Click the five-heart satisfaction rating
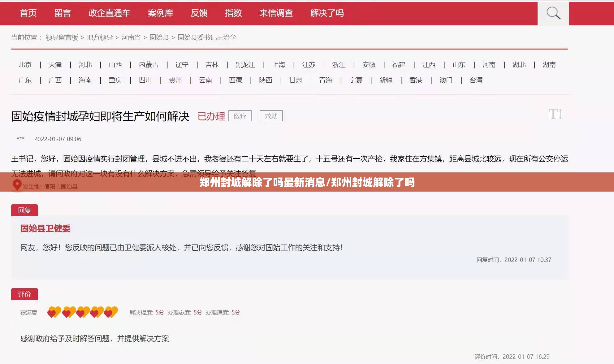The height and width of the screenshot is (364, 614). coord(82,312)
